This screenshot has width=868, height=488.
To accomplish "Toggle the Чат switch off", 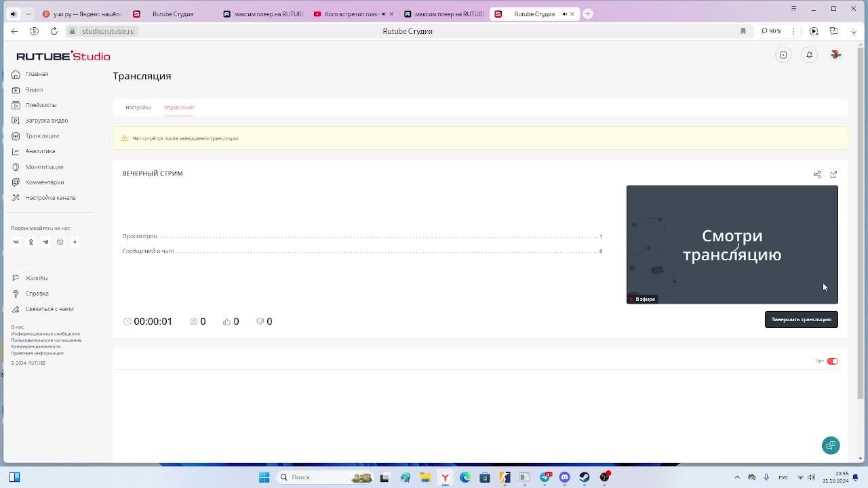I will pos(833,361).
